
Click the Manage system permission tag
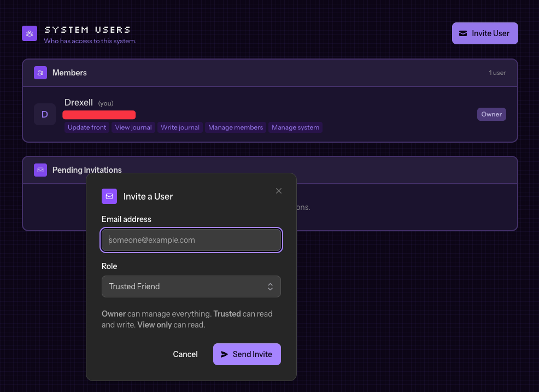(295, 127)
